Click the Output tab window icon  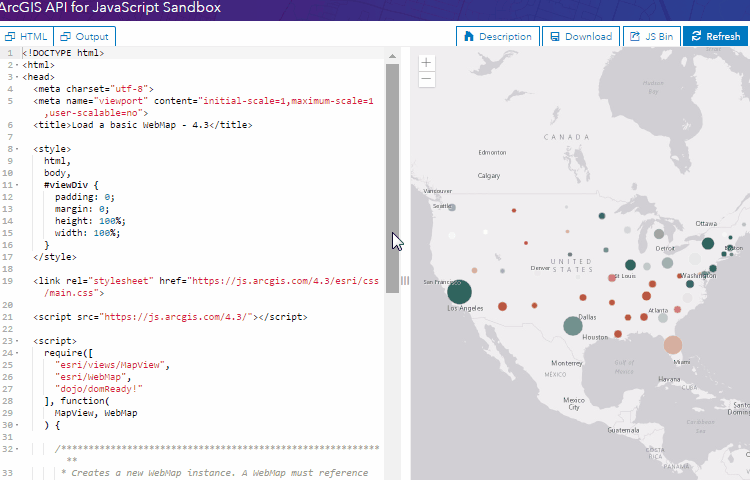(x=65, y=36)
